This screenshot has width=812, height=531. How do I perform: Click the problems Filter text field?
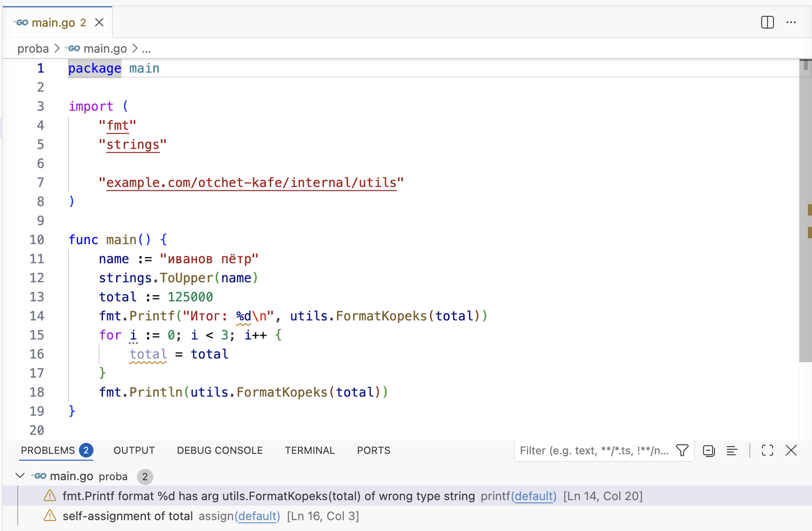coord(594,451)
